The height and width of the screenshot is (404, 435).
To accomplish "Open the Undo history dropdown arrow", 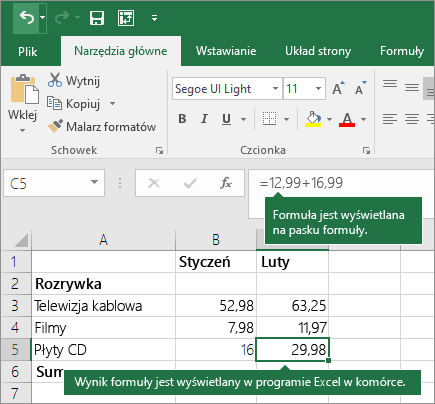I will pos(42,17).
